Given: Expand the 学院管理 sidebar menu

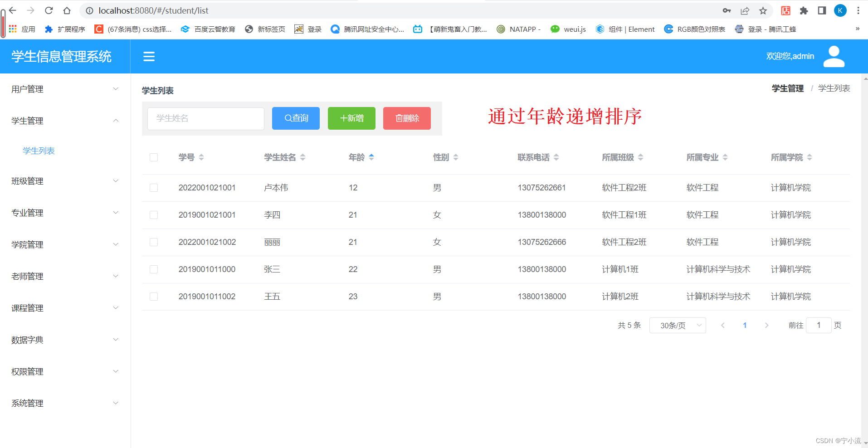Looking at the screenshot, I should tap(65, 245).
